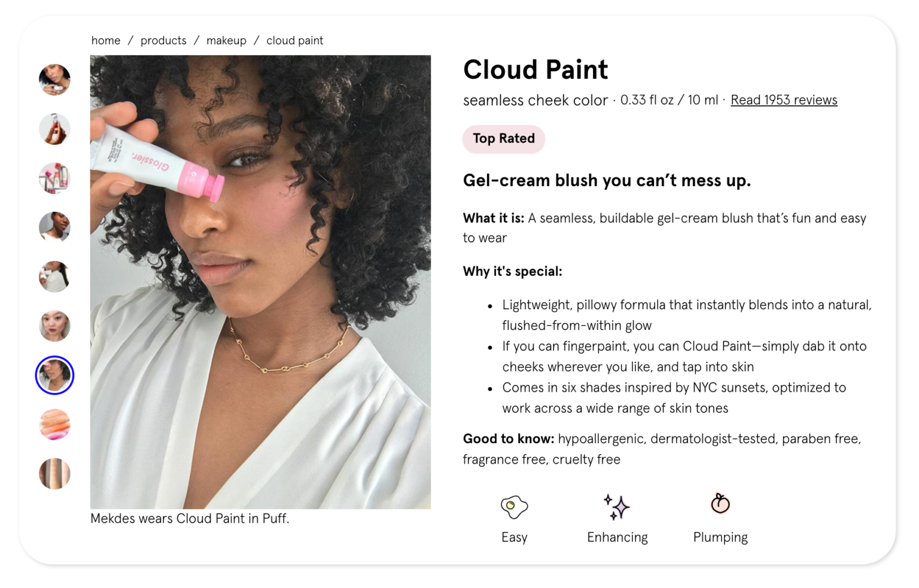Click the Easy fried-egg icon
Screen dimensions: 919x588
(513, 507)
